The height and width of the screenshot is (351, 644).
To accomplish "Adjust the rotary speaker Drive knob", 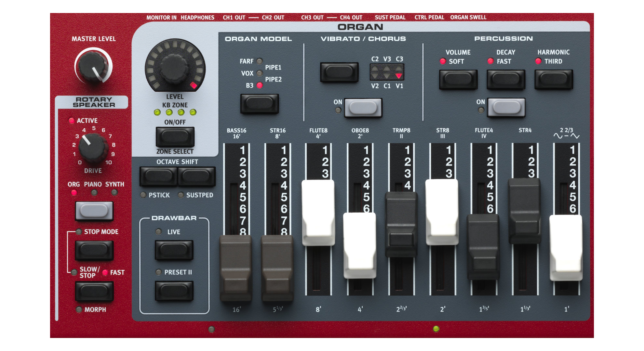I will [93, 148].
